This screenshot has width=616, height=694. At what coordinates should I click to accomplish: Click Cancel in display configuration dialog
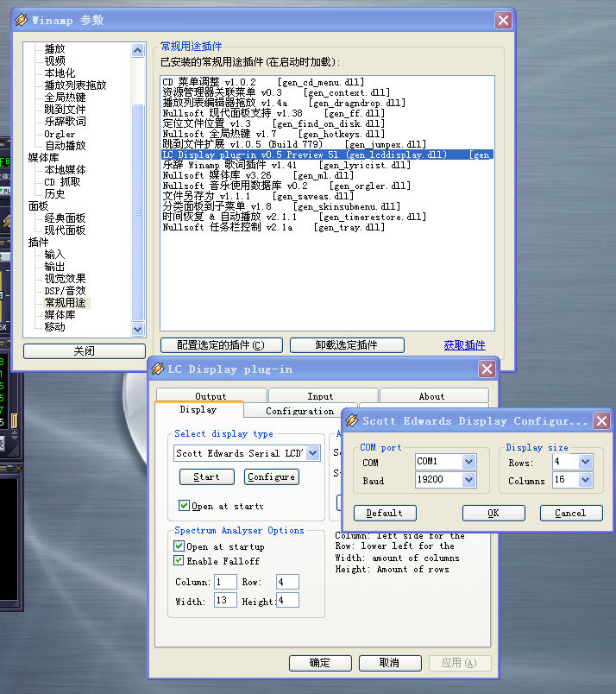click(x=571, y=513)
